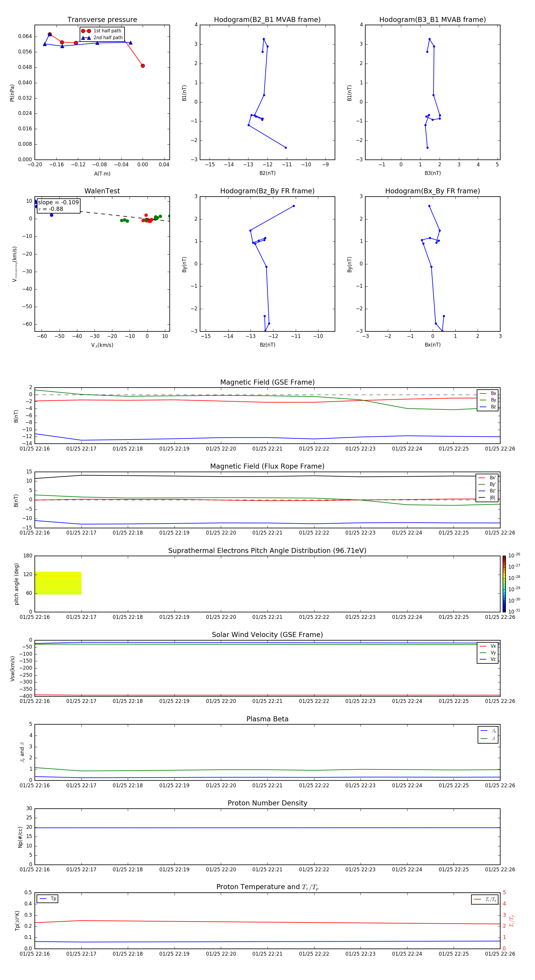The image size is (535, 980).
Task: Click the "B3(nT)" x-axis label
Action: pyautogui.click(x=432, y=173)
